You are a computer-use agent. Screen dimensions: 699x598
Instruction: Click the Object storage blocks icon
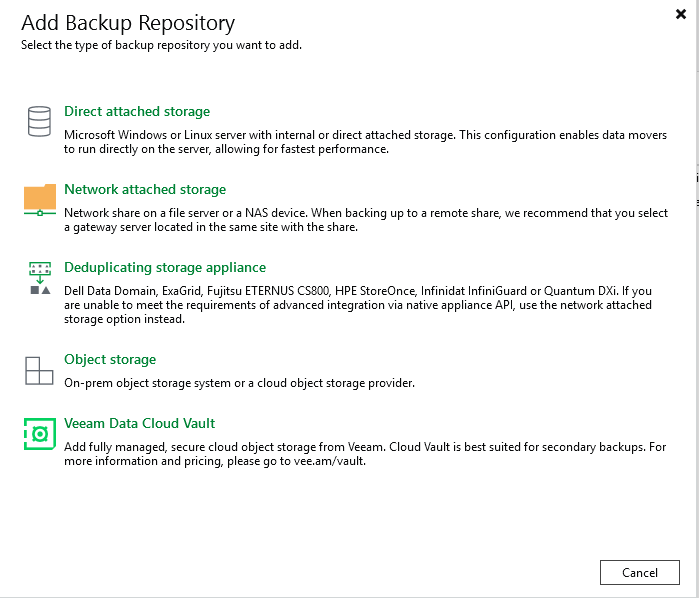(39, 370)
